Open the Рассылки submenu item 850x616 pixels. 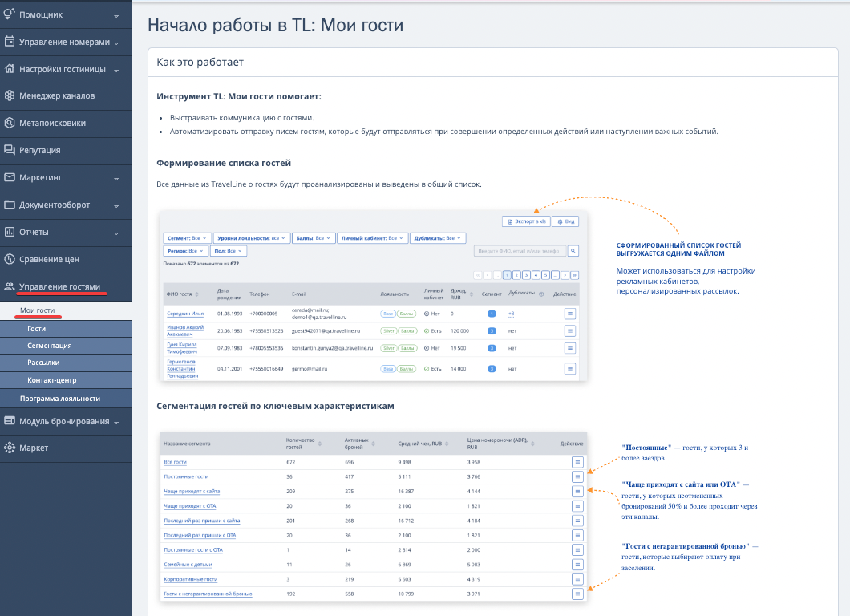click(x=66, y=363)
